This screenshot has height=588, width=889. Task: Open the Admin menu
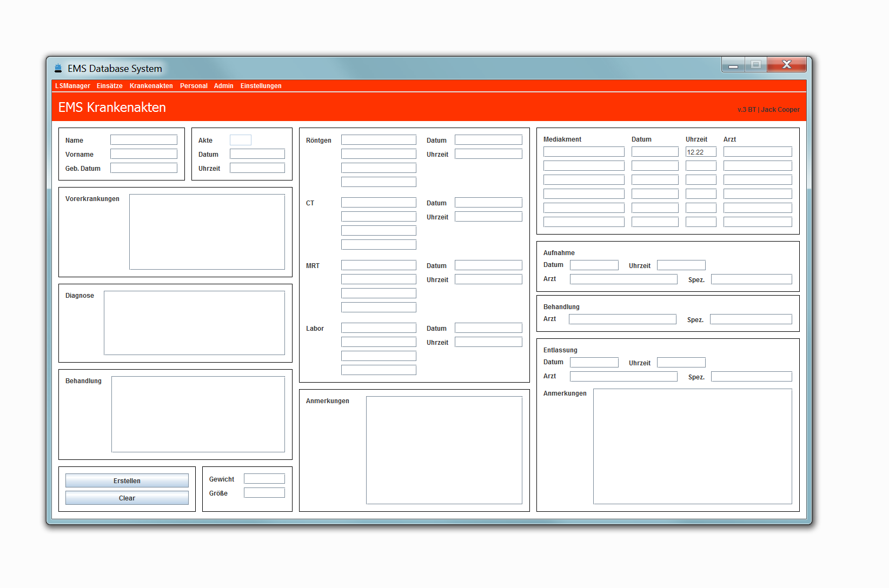[x=223, y=86]
